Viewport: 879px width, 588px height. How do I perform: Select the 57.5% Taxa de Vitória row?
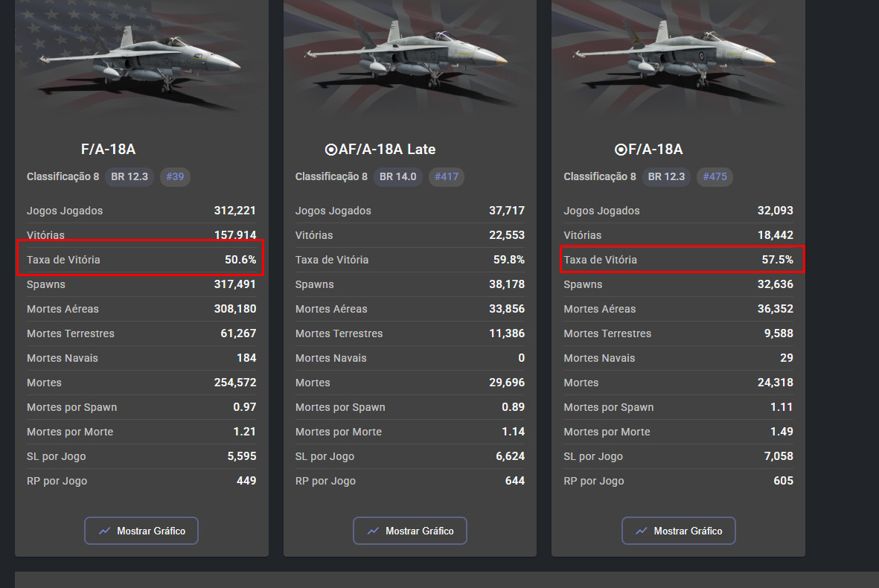coord(678,260)
